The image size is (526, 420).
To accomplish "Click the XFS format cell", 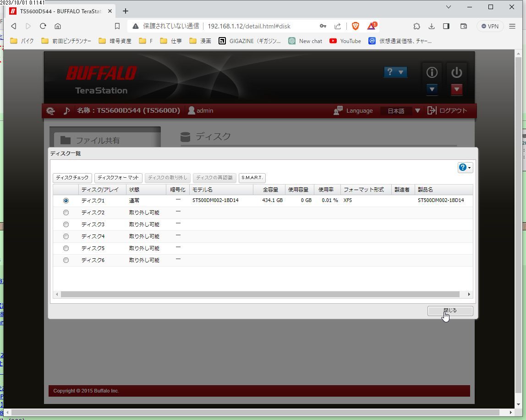I will [347, 200].
